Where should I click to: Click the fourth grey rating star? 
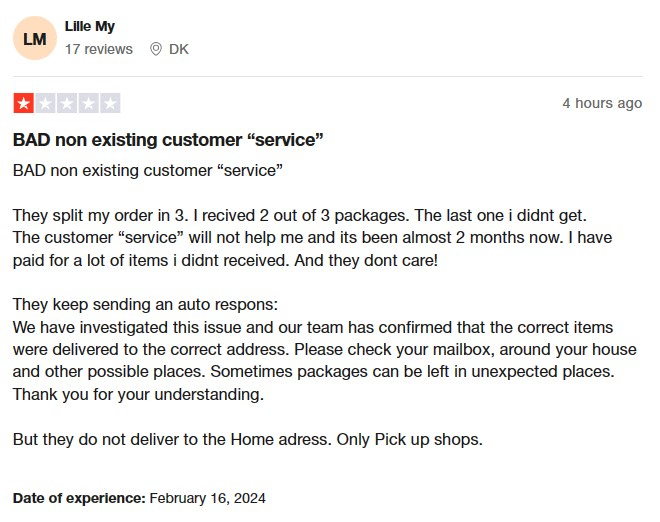(89, 103)
